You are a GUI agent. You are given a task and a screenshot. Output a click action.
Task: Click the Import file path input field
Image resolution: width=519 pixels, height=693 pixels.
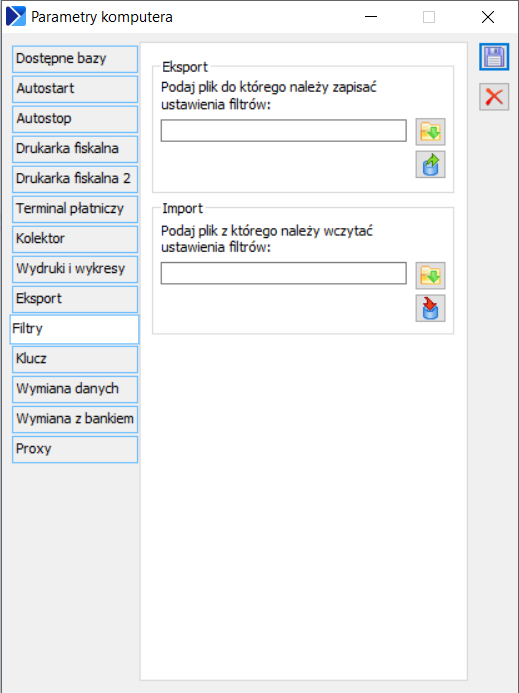[283, 273]
